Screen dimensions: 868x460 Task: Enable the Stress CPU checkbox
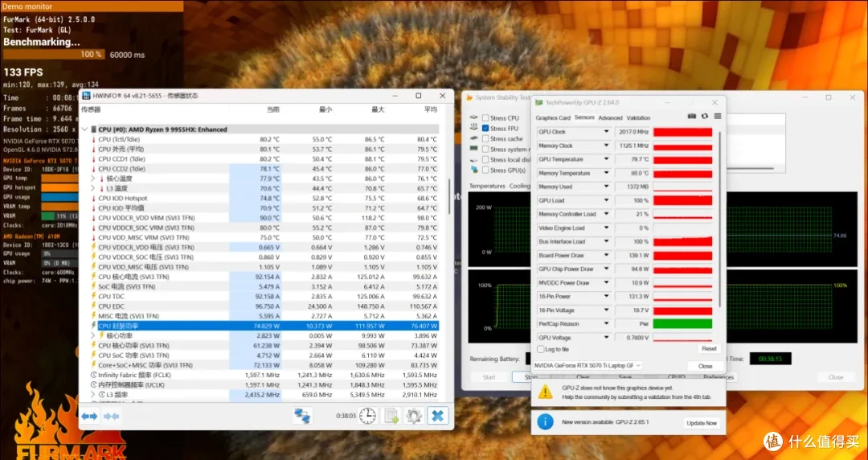click(x=485, y=118)
